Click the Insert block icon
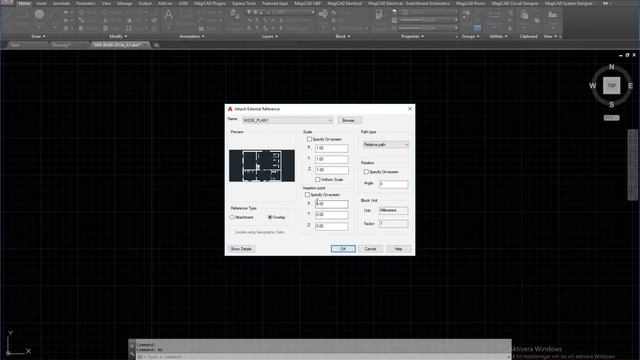Viewport: 640px width, 360px height. coord(323,15)
